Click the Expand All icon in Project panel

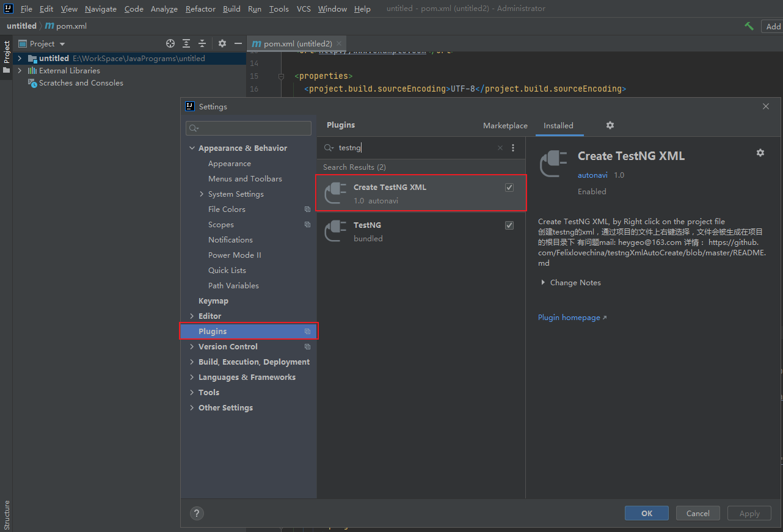pos(186,43)
